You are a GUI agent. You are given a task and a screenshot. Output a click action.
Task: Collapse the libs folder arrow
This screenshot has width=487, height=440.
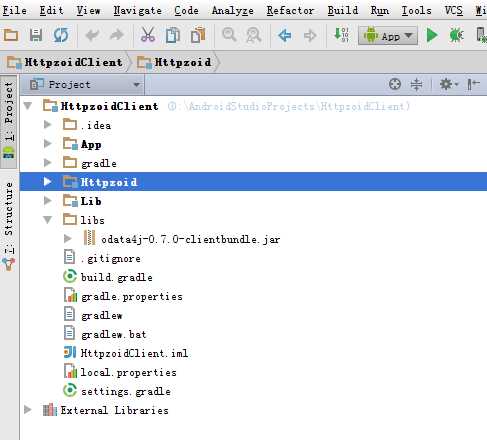pos(48,220)
